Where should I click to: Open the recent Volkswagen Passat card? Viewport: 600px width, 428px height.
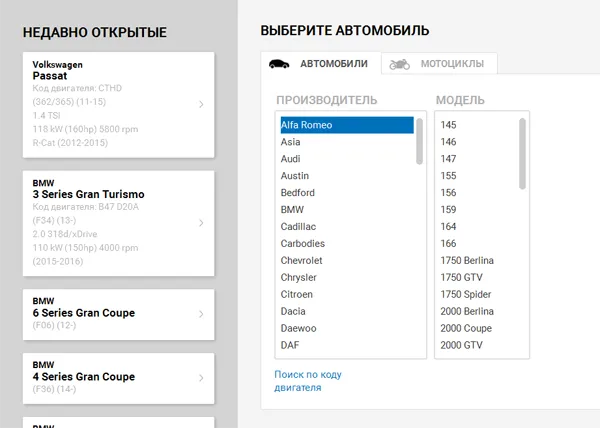[110, 104]
